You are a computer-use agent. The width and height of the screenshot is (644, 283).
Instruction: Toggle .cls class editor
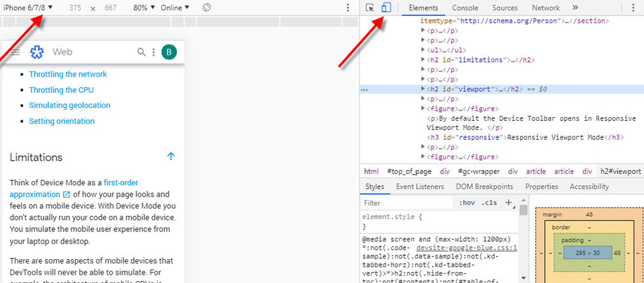point(489,203)
